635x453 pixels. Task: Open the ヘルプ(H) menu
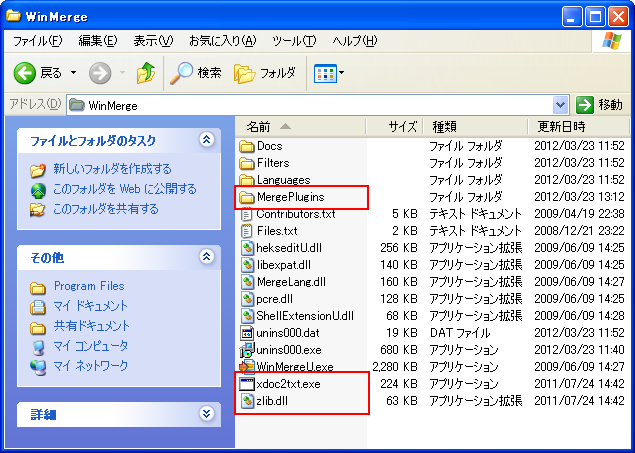(355, 40)
